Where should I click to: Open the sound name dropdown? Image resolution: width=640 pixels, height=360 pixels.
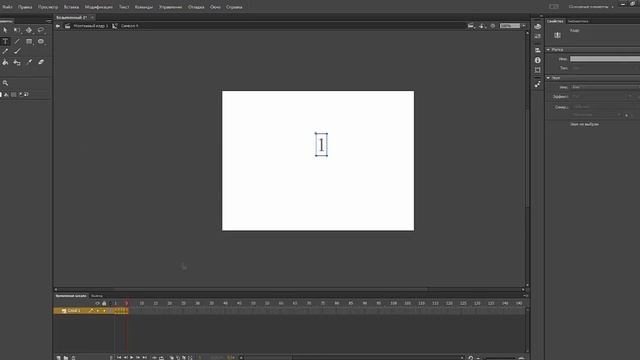pyautogui.click(x=605, y=87)
